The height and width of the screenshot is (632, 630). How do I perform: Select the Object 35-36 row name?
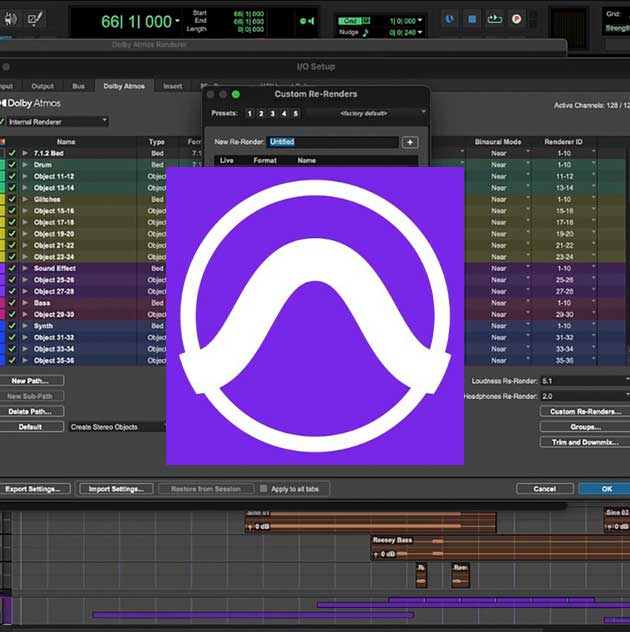[x=54, y=360]
